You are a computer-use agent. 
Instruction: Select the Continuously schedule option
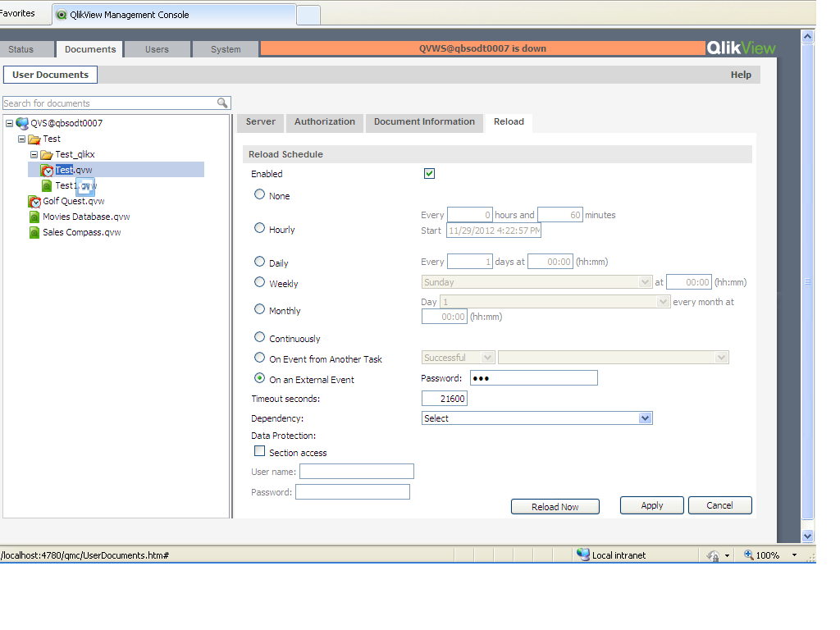click(x=259, y=337)
